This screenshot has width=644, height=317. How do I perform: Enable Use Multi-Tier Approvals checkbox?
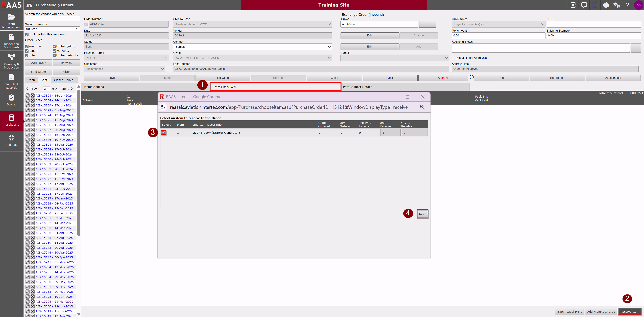454,58
